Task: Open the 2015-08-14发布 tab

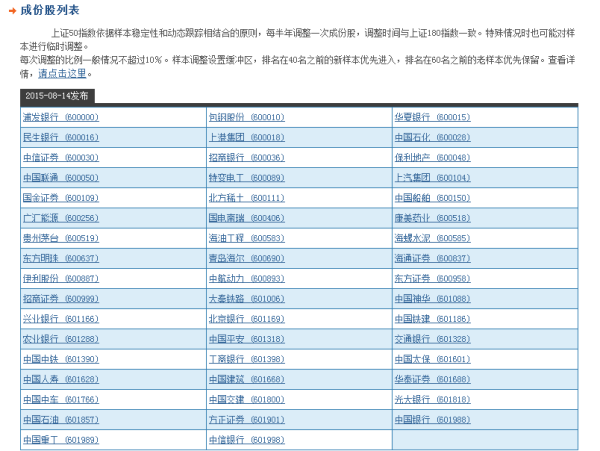Action: [x=57, y=96]
